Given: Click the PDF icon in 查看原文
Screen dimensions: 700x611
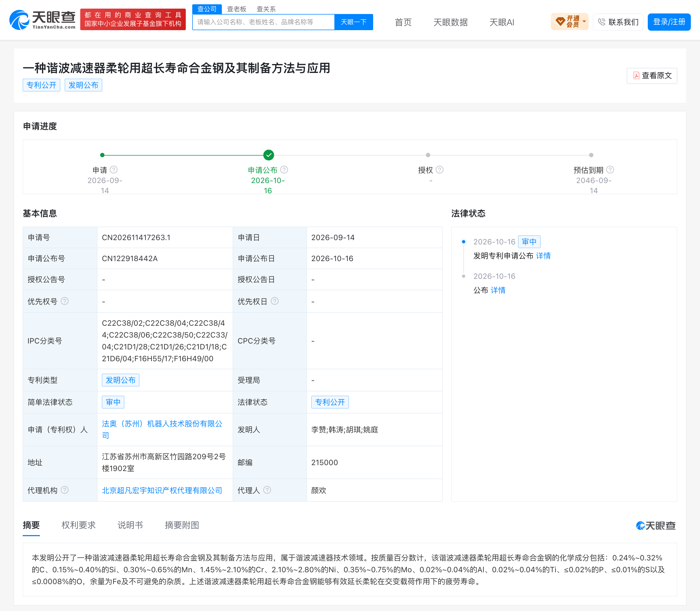Looking at the screenshot, I should pyautogui.click(x=636, y=76).
